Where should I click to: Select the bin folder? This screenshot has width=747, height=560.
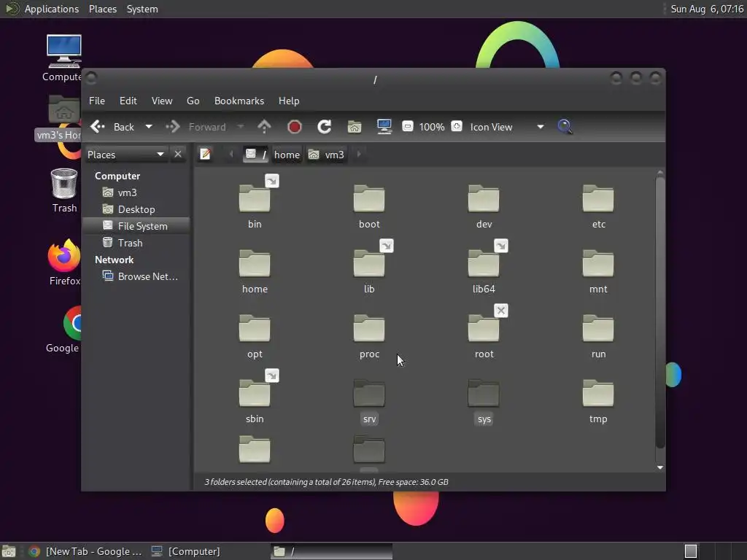pyautogui.click(x=255, y=198)
